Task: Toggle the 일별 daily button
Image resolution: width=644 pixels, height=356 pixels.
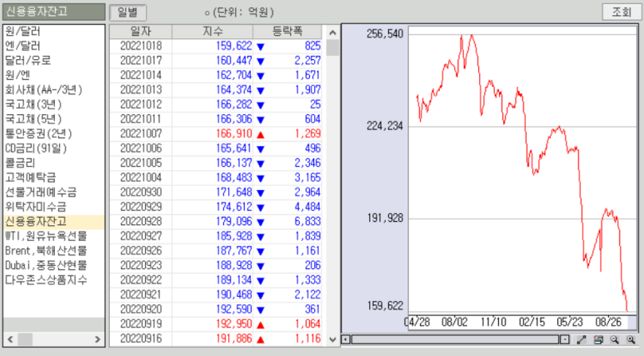Action: [x=127, y=13]
